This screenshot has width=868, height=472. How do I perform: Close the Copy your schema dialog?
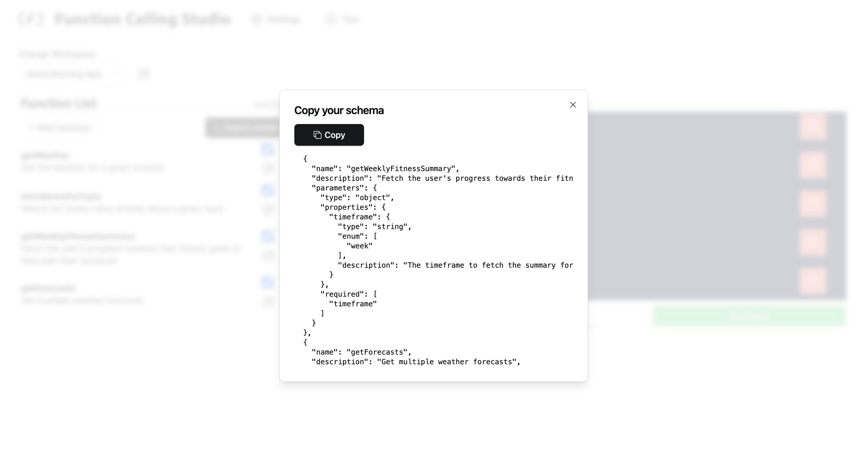coord(573,105)
